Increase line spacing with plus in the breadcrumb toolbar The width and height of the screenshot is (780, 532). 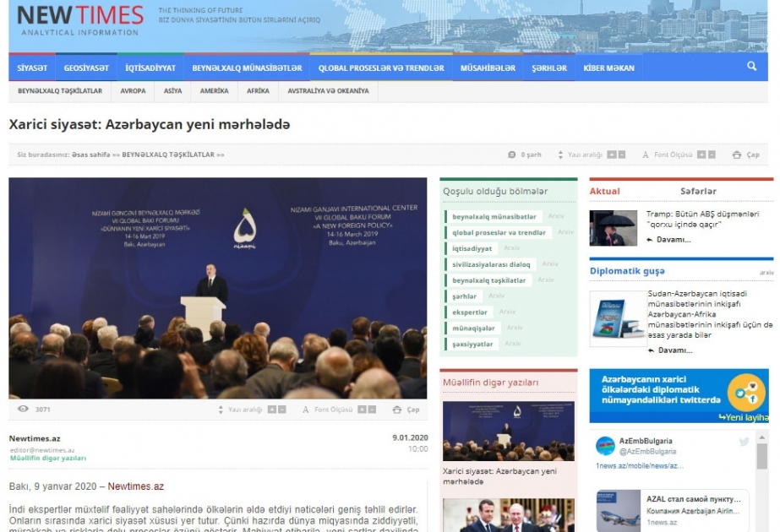pos(611,155)
